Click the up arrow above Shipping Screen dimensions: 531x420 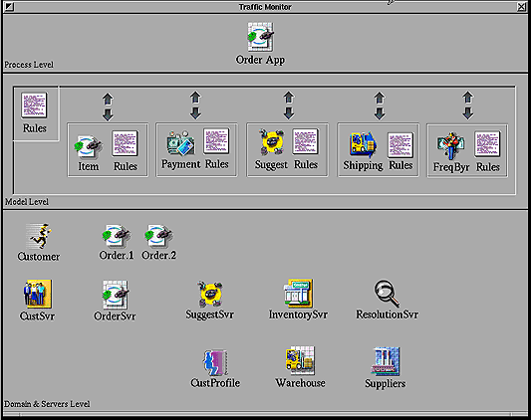[380, 98]
